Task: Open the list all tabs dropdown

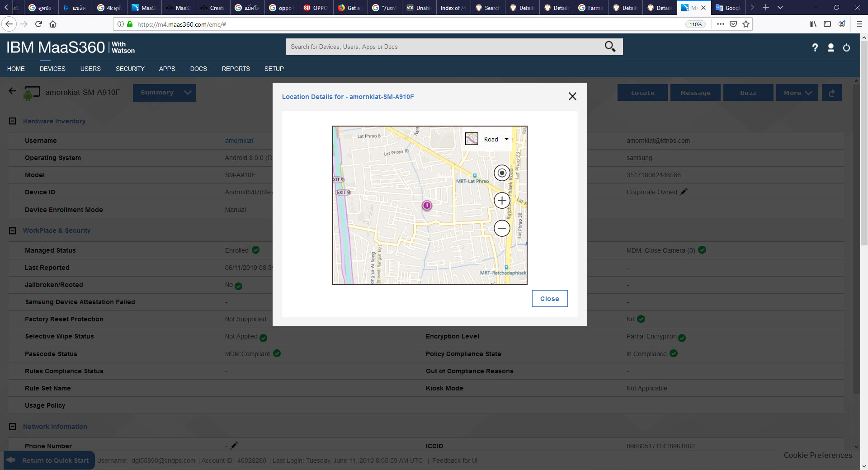Action: point(780,8)
